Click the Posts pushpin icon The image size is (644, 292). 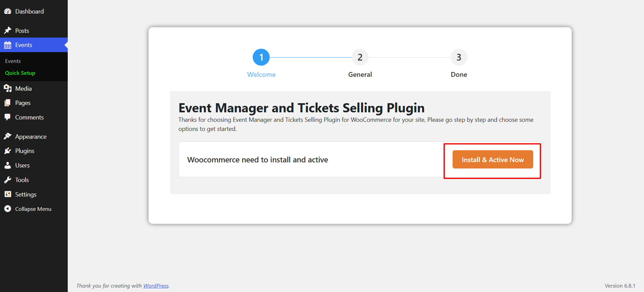pos(7,30)
